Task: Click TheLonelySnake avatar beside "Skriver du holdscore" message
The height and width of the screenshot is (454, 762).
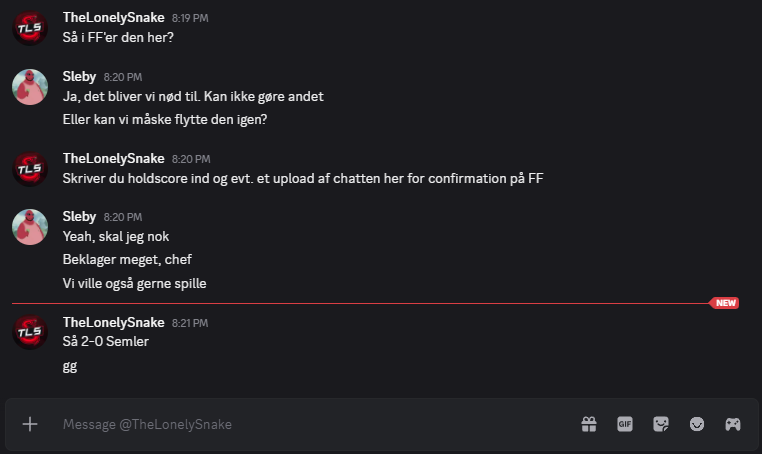Action: coord(30,168)
